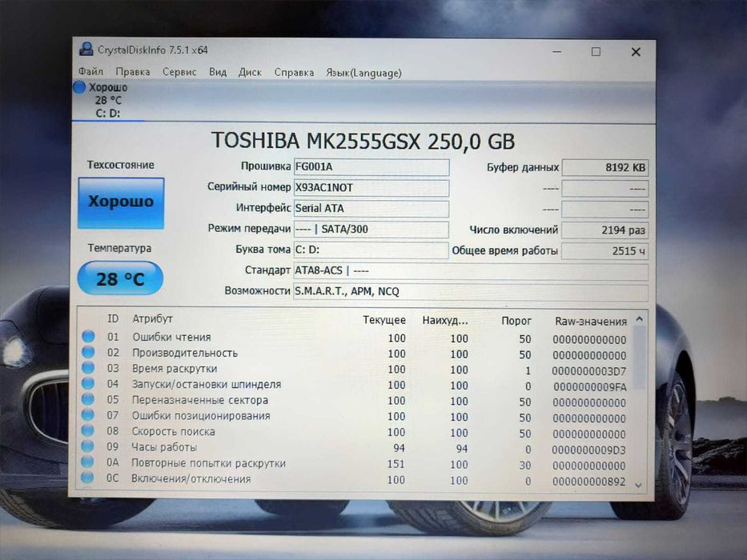Click the Прошивка field FG001A
This screenshot has height=560, width=747.
click(x=371, y=167)
